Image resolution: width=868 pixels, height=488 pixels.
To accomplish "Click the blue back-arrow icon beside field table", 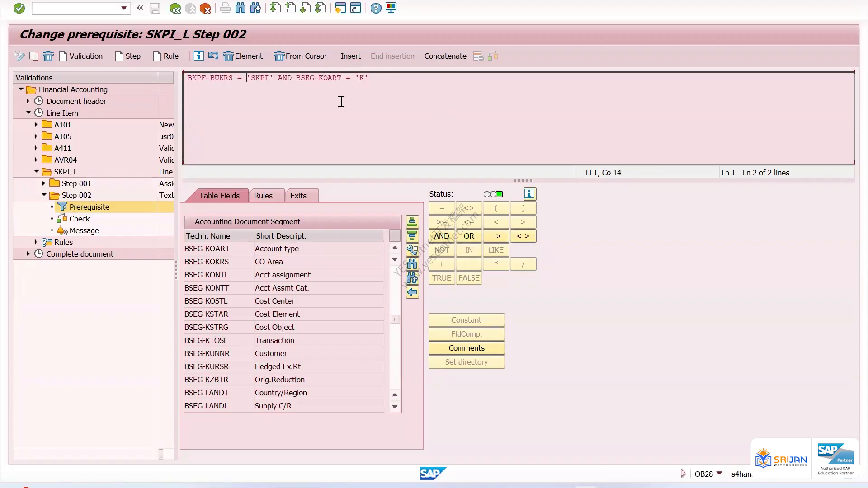I will [412, 292].
